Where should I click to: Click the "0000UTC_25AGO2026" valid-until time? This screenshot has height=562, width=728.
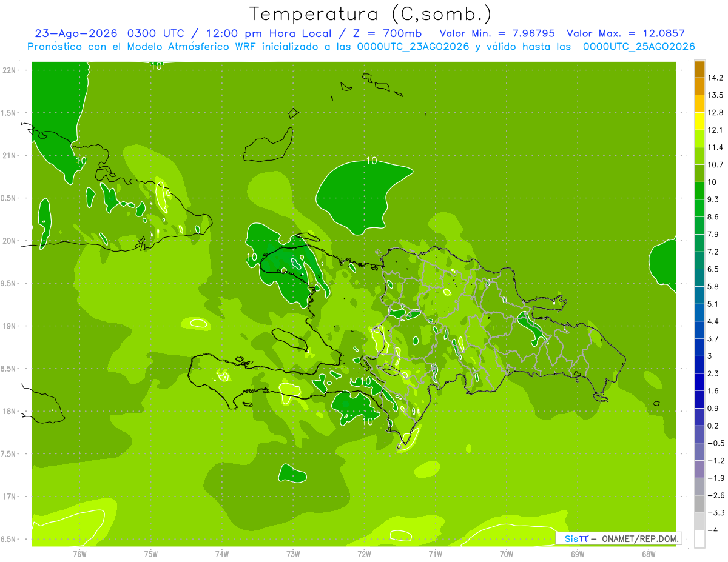click(x=639, y=47)
